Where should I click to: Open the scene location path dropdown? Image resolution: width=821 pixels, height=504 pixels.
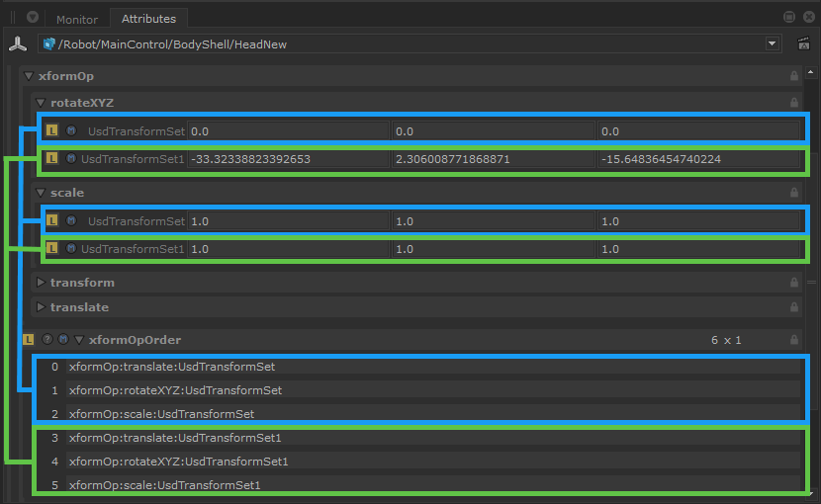[x=772, y=43]
